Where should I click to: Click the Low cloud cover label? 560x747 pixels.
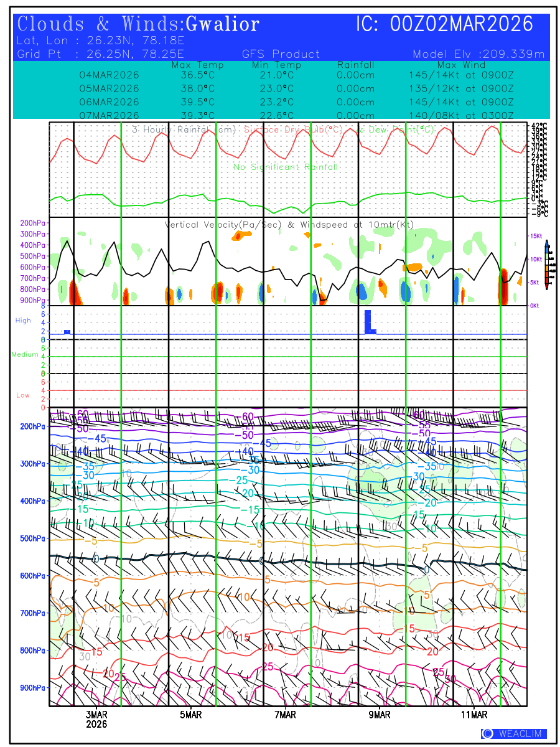tap(23, 395)
